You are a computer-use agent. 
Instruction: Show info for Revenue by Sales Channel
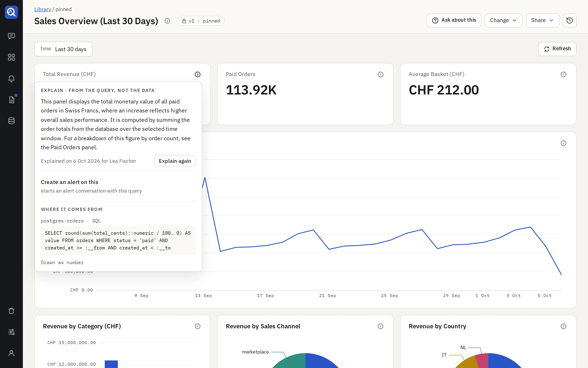point(381,326)
